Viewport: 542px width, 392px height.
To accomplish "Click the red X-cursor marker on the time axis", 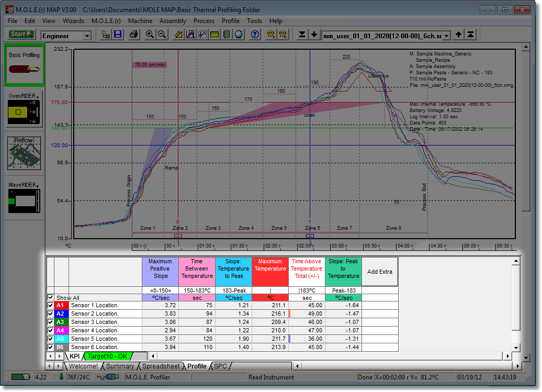I will click(x=178, y=236).
